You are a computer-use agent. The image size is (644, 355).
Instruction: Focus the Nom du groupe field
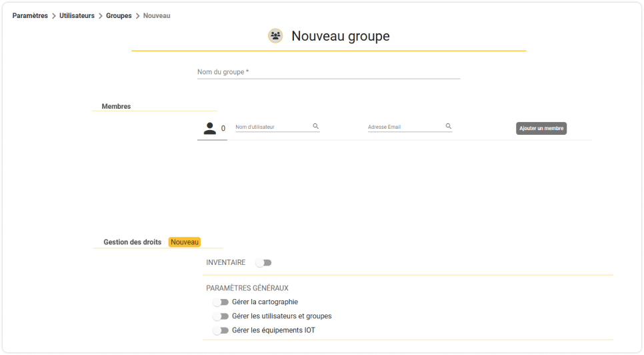coord(329,72)
